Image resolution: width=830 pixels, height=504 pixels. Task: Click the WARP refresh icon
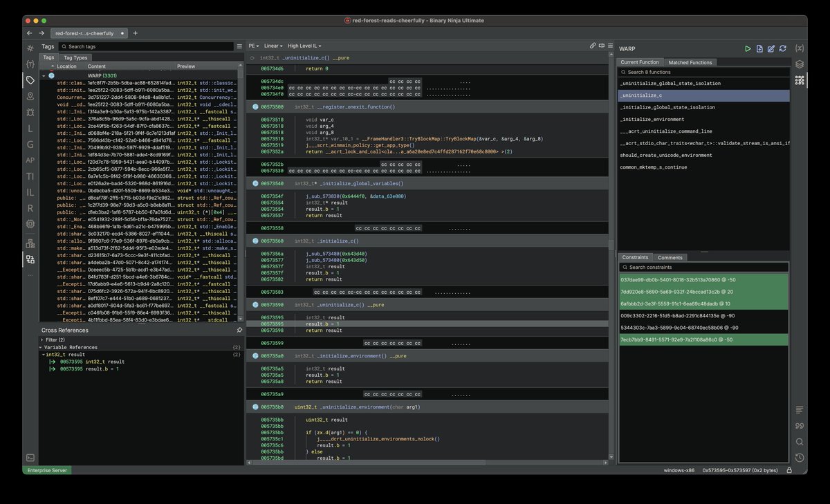782,49
